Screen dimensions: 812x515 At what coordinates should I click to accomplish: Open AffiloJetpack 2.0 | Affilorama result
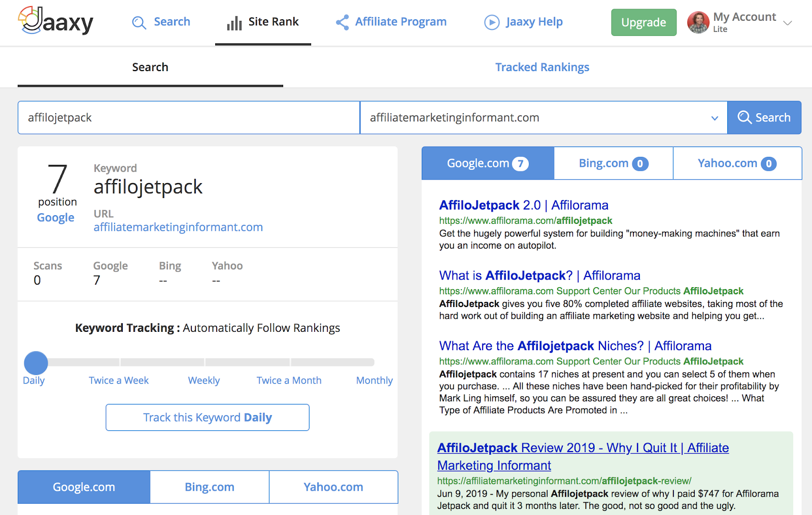pos(524,205)
